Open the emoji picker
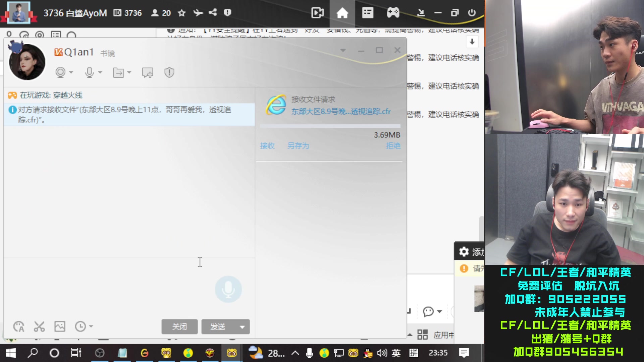 [19, 326]
